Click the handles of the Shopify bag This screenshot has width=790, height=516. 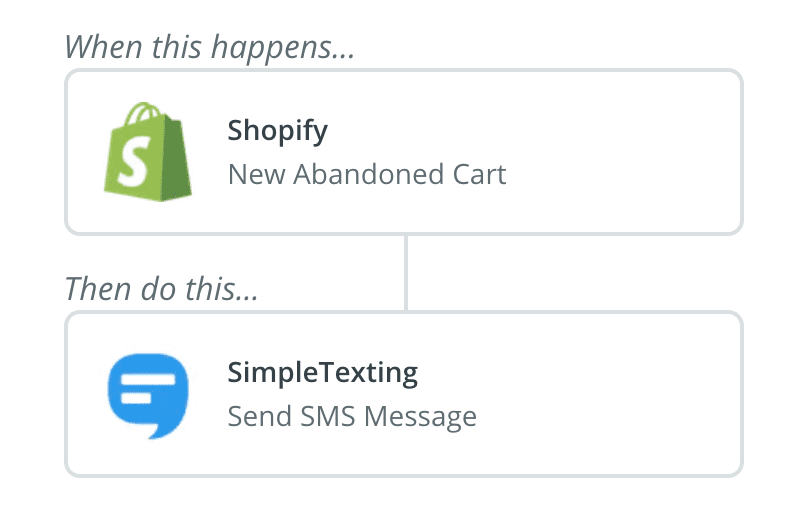pyautogui.click(x=145, y=113)
